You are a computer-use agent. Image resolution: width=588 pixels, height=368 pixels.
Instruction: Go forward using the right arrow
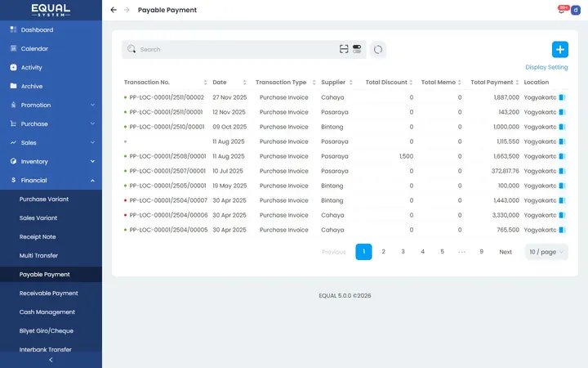click(x=127, y=10)
